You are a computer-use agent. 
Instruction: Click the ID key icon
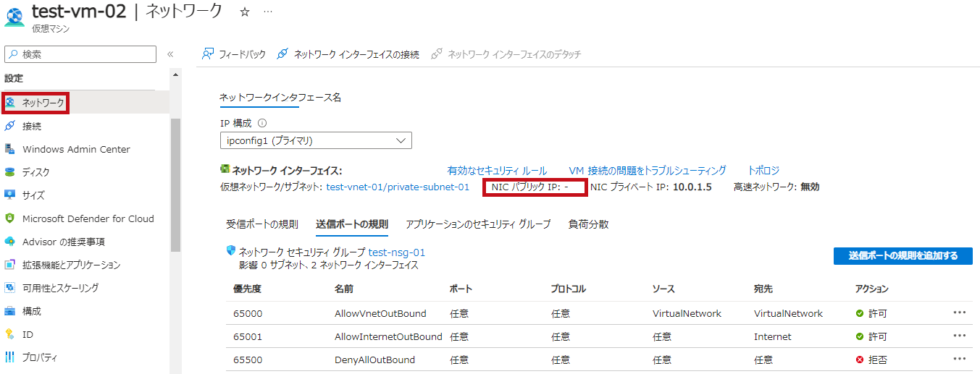click(x=10, y=334)
